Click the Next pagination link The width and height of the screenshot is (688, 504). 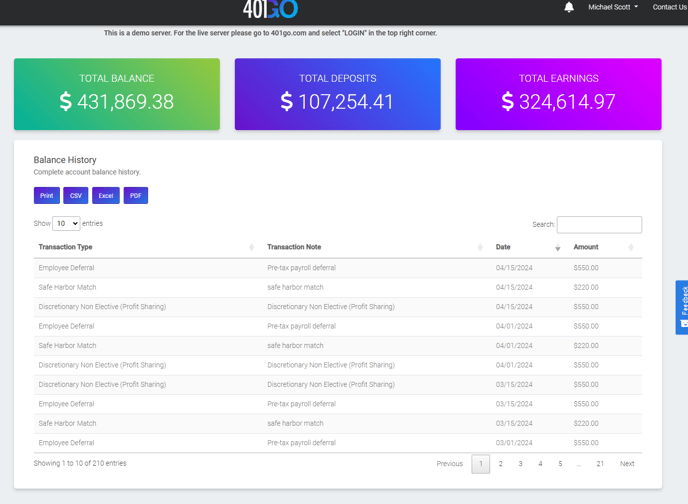coord(627,464)
